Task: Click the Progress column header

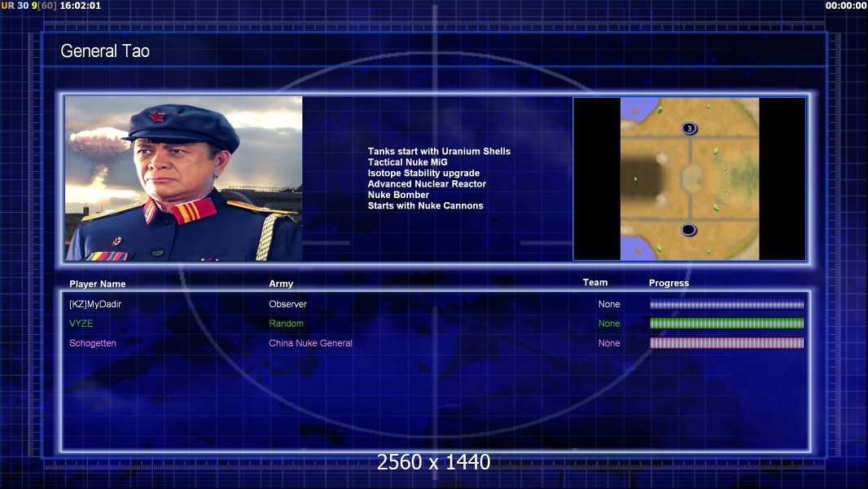Action: pyautogui.click(x=669, y=283)
